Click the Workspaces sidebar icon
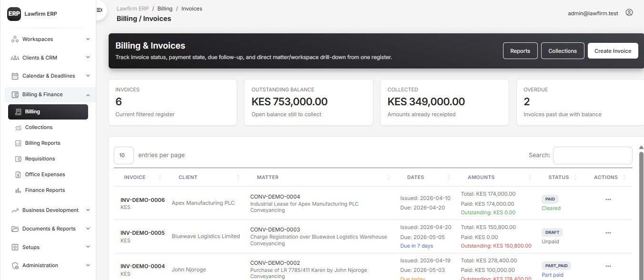Image resolution: width=644 pixels, height=280 pixels. coord(15,39)
